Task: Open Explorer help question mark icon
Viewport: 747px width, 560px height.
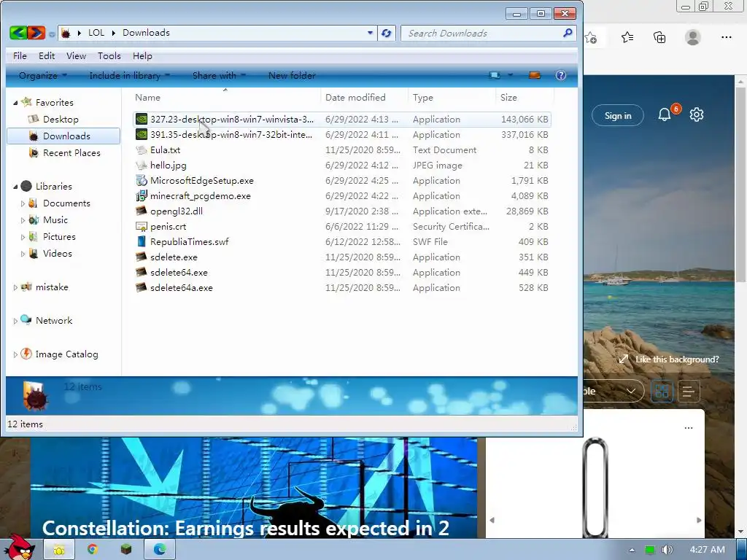Action: [x=561, y=75]
